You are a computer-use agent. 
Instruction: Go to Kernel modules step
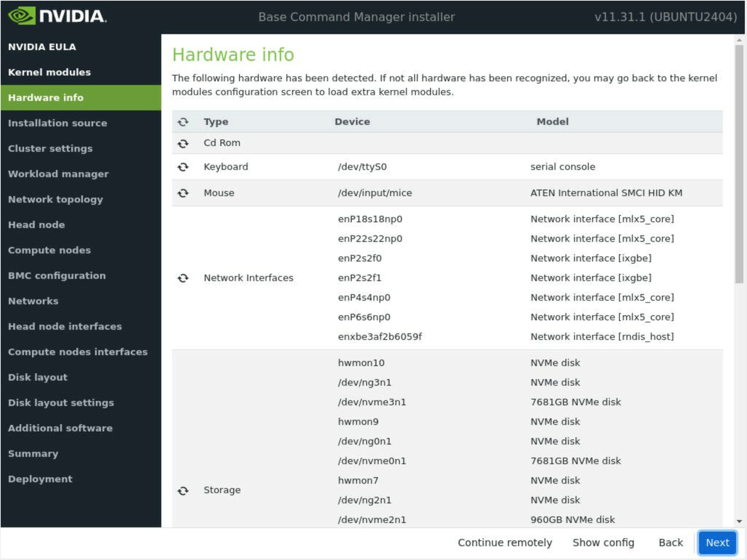tap(49, 72)
